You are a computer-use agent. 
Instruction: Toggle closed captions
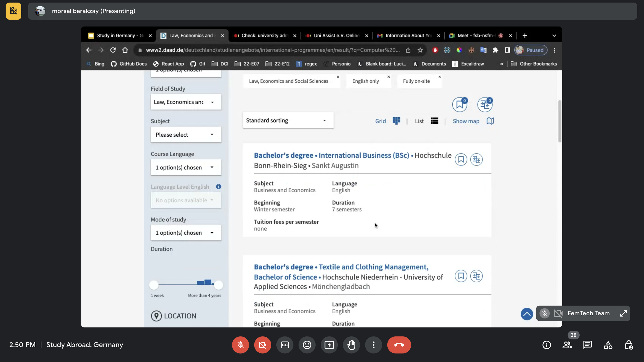click(285, 345)
